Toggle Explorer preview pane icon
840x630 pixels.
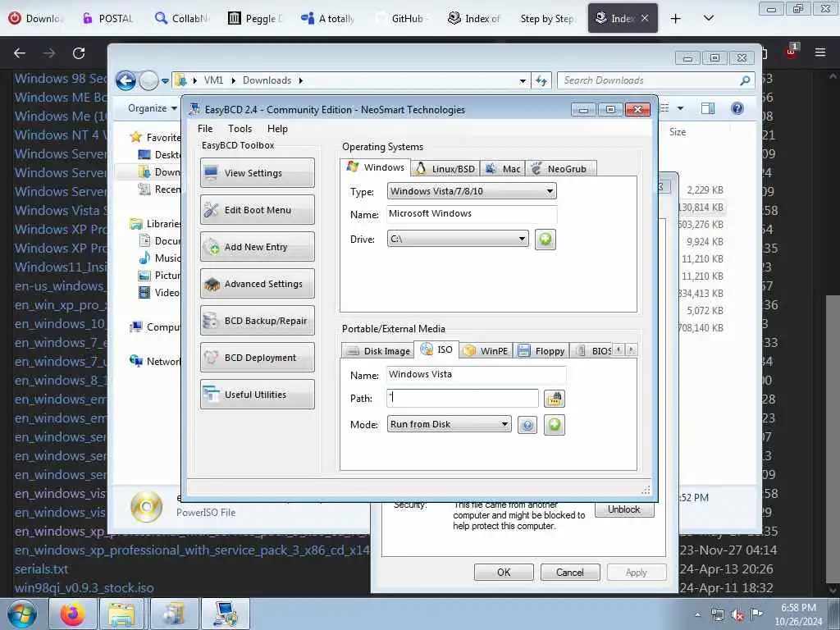click(708, 108)
